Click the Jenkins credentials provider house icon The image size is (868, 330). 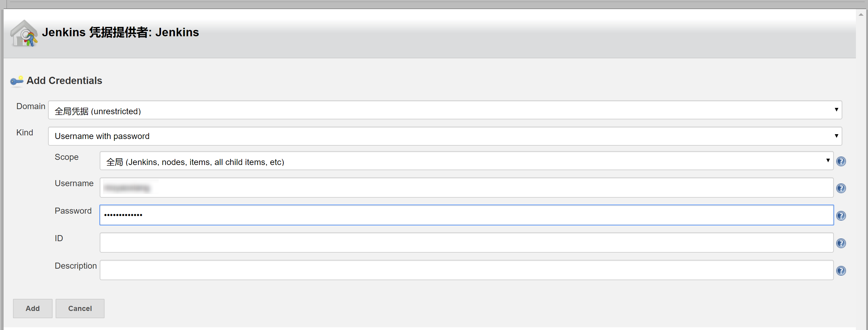click(24, 33)
